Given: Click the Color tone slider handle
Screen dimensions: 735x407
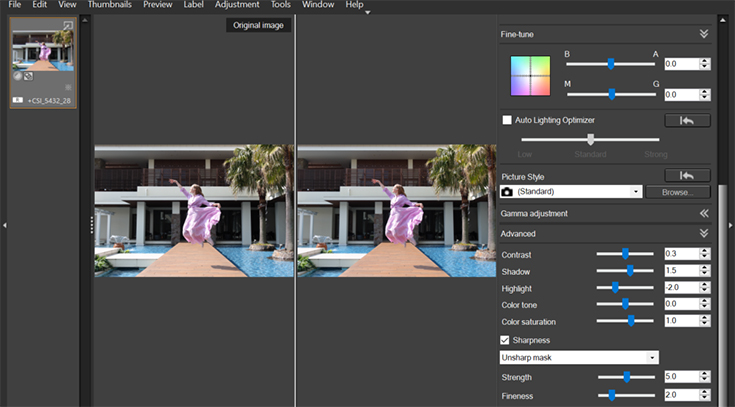Looking at the screenshot, I should [x=625, y=304].
